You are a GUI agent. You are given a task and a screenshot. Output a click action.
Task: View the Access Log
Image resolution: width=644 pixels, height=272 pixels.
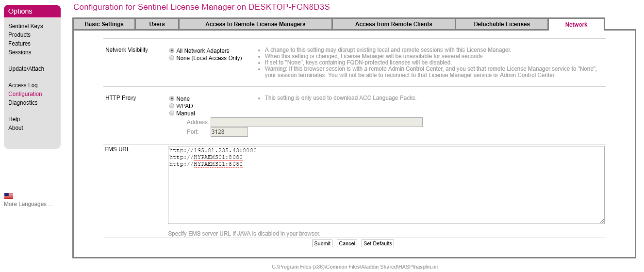23,85
